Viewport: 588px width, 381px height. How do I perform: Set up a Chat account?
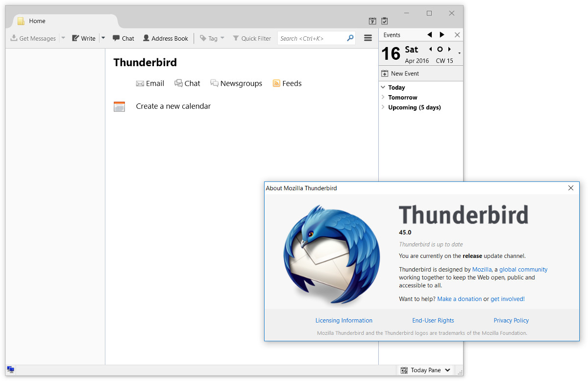pos(187,83)
